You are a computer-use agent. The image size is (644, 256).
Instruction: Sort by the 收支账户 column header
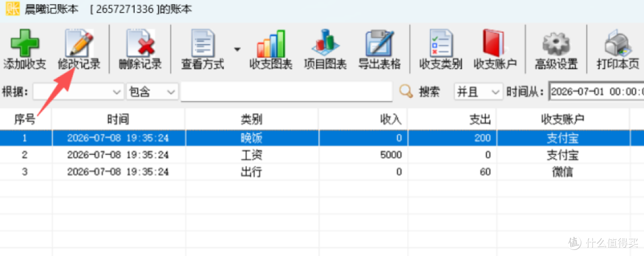(x=563, y=119)
